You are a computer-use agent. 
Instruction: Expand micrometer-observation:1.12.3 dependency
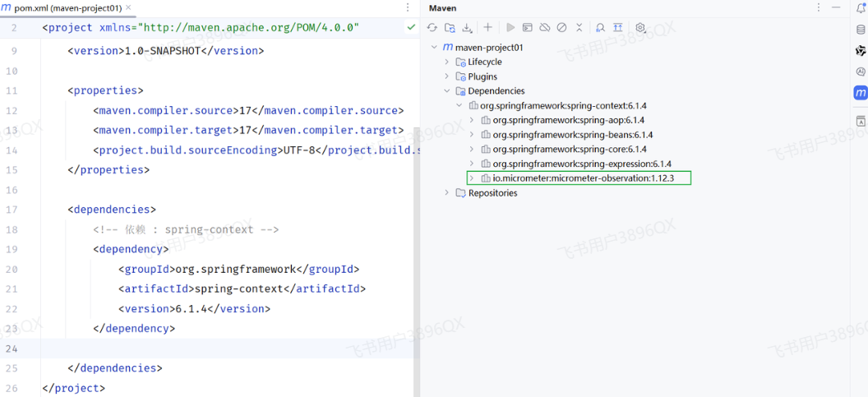click(x=472, y=178)
